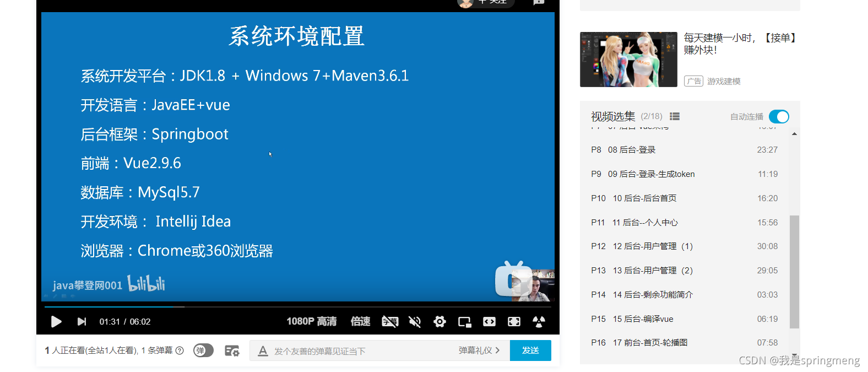Toggle subtitles in the player

(x=390, y=321)
